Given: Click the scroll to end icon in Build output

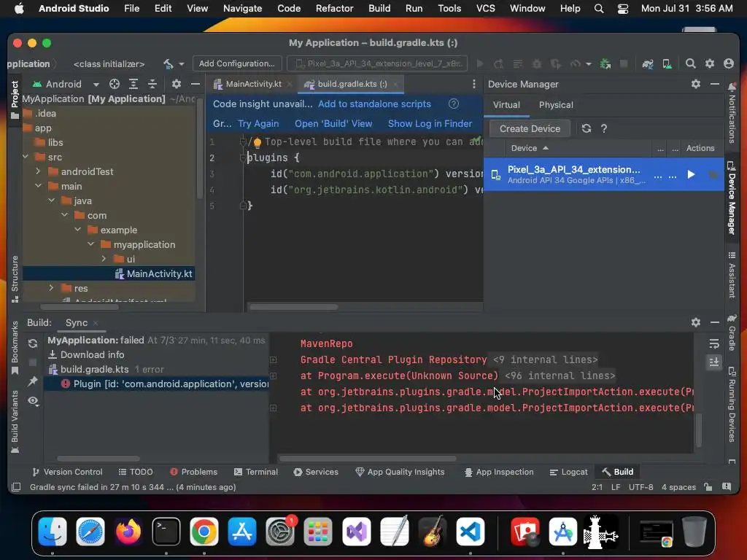Looking at the screenshot, I should pos(713,362).
